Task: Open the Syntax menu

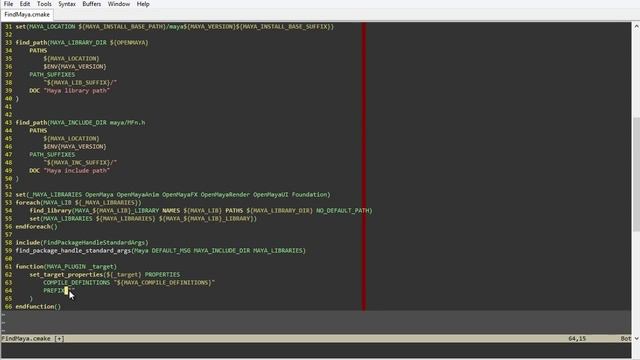Action: click(67, 4)
